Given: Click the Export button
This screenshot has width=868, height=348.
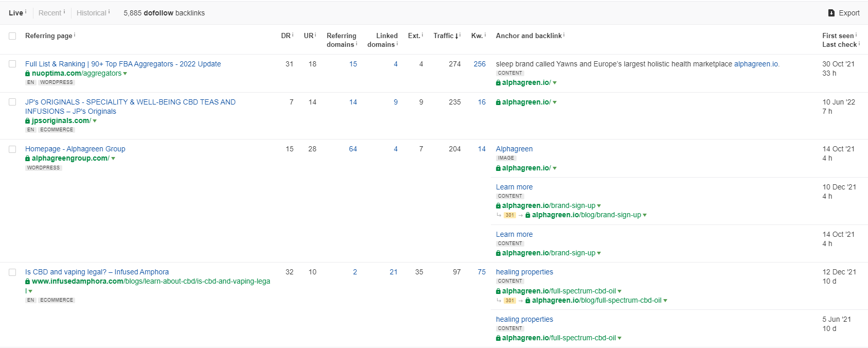Looking at the screenshot, I should (844, 13).
